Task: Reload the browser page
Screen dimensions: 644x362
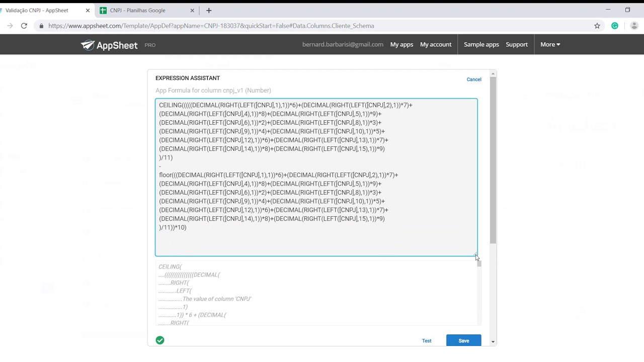Action: click(x=24, y=26)
